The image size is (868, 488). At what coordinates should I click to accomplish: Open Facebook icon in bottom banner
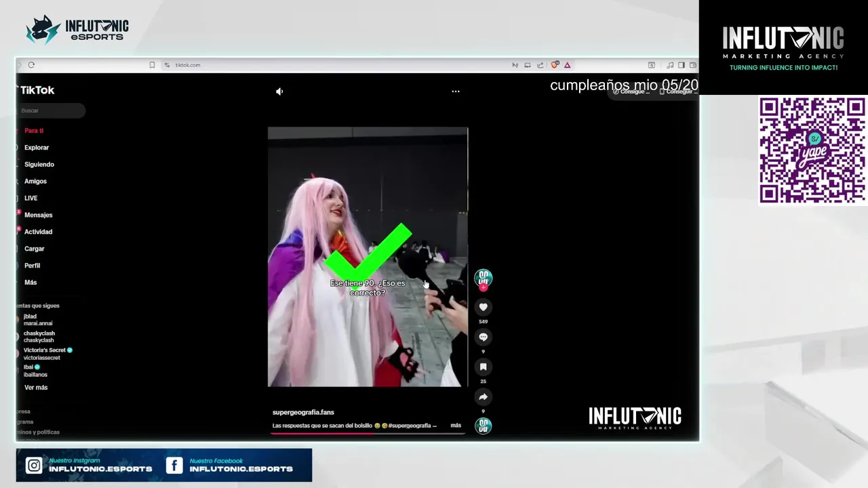point(174,465)
